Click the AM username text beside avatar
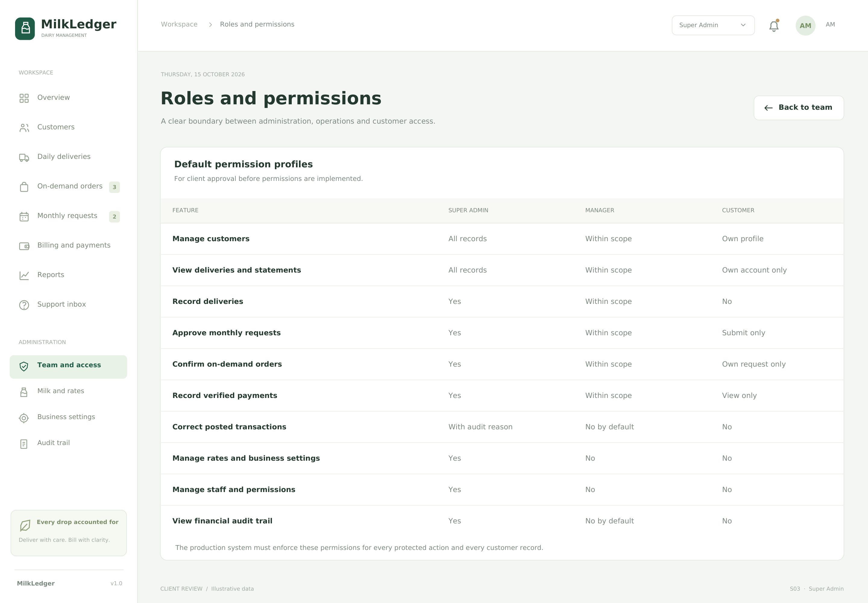 pyautogui.click(x=830, y=24)
